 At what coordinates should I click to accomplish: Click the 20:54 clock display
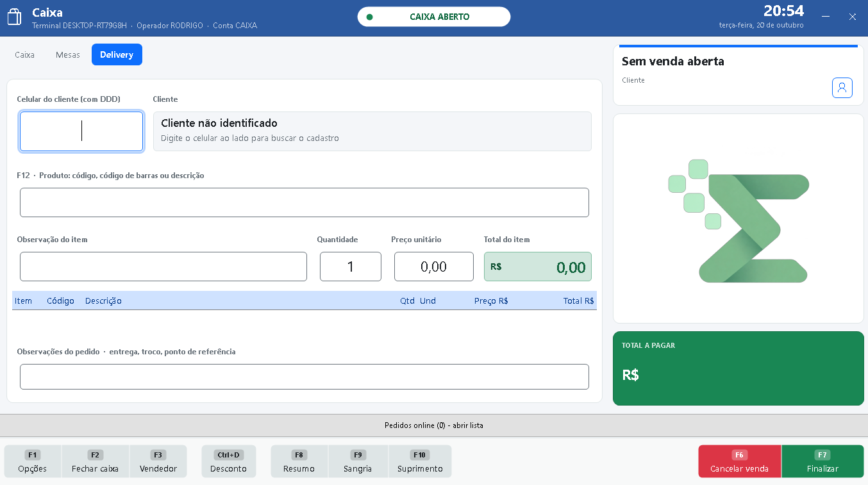pos(783,11)
